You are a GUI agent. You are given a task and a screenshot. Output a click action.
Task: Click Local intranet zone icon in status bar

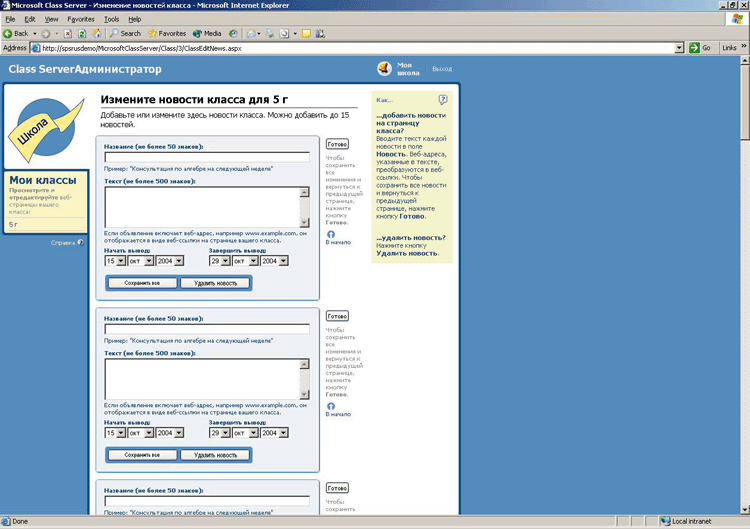(665, 521)
